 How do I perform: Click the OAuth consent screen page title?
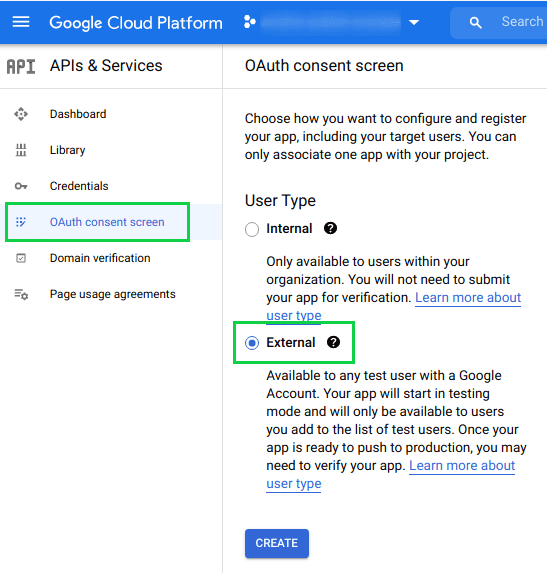tap(324, 66)
